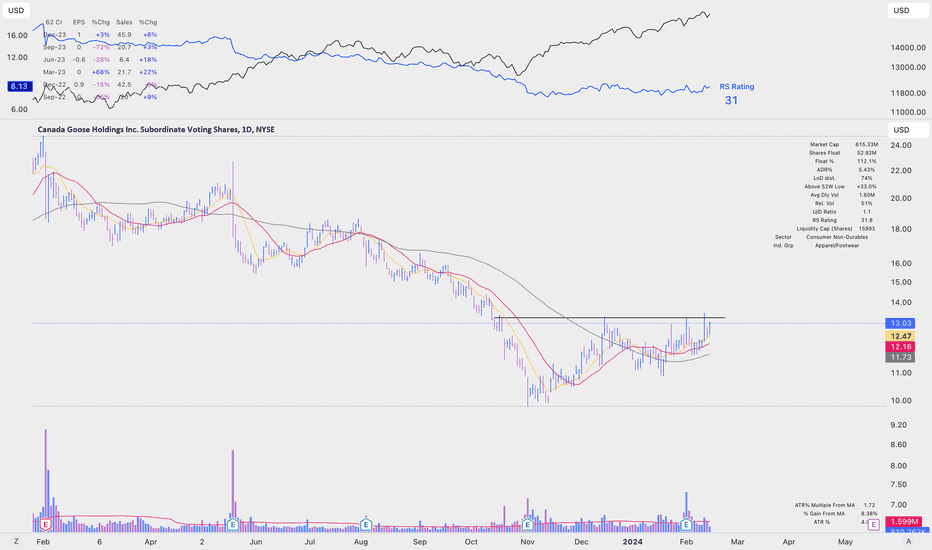Viewport: 932px width, 550px height.
Task: Select the red 1.599M volume label
Action: click(x=904, y=521)
